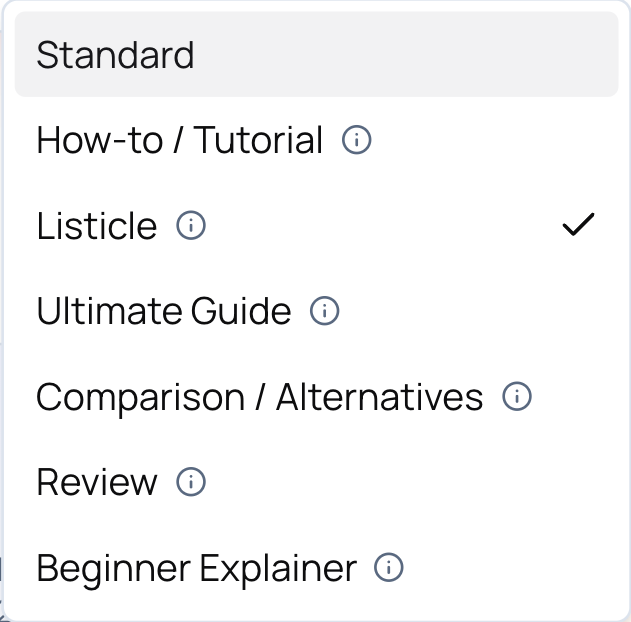631x622 pixels.
Task: View the info icon beside Review
Action: click(191, 483)
